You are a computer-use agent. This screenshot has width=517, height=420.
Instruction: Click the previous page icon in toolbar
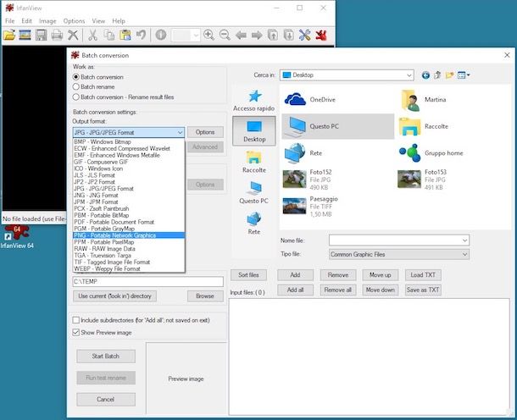click(273, 35)
